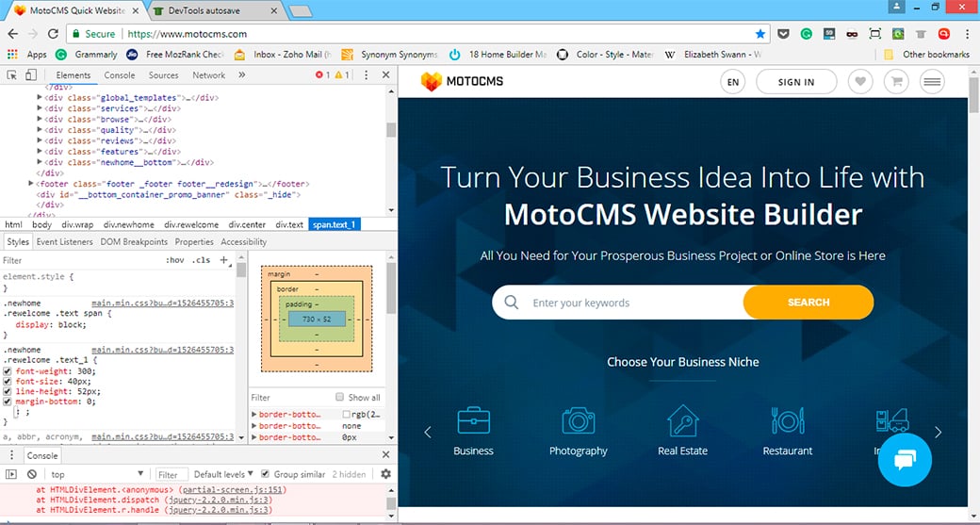The width and height of the screenshot is (980, 525).
Task: Expand the div class reviews node
Action: click(x=40, y=141)
